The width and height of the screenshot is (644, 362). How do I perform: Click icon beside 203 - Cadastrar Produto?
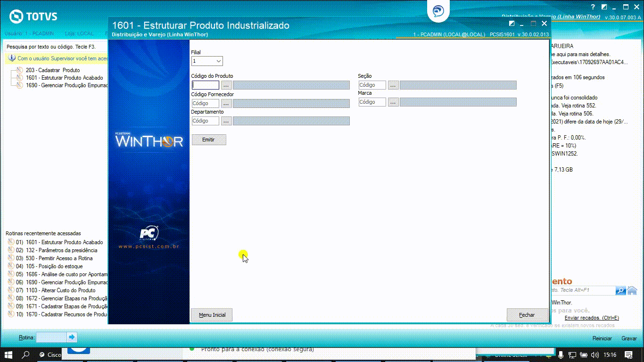click(x=19, y=70)
